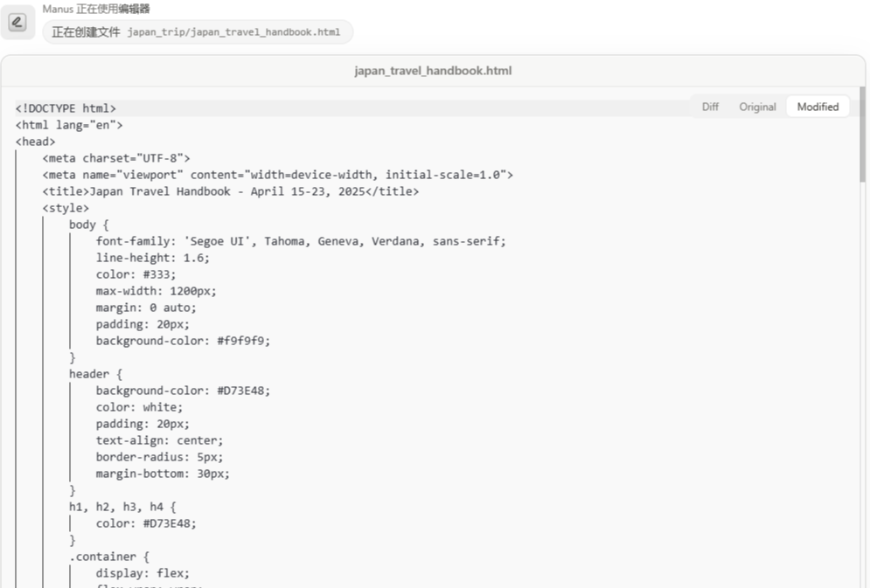
Task: Click the font-family Segoe UI declaration
Action: pos(301,241)
